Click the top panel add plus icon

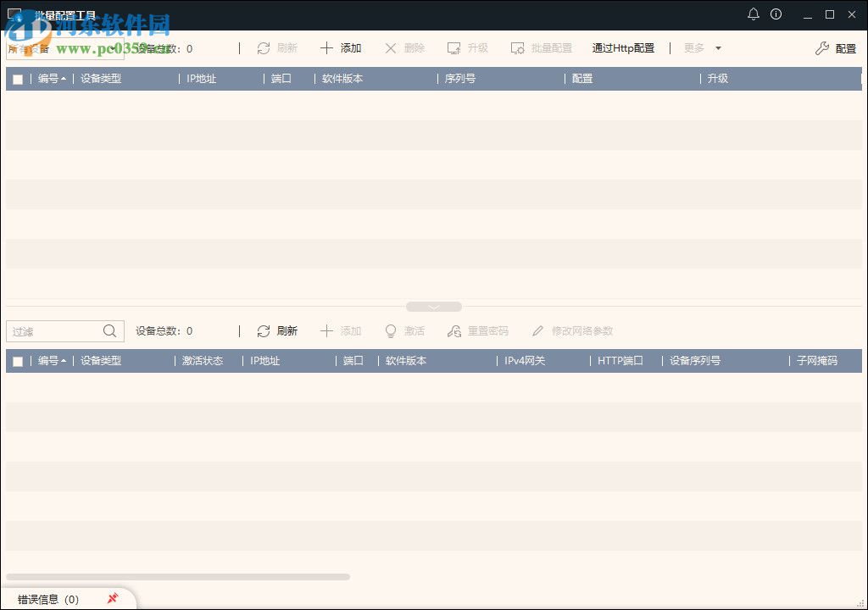[326, 48]
